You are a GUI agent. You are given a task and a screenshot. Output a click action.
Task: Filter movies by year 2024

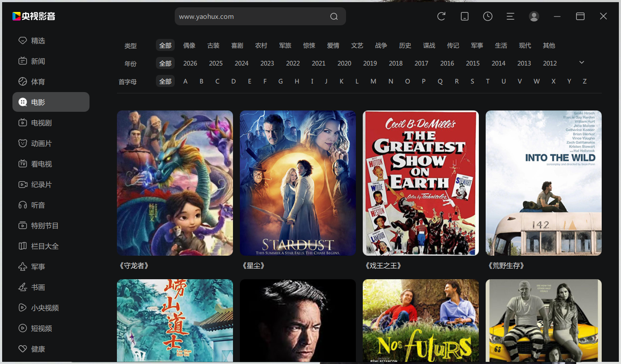tap(242, 63)
